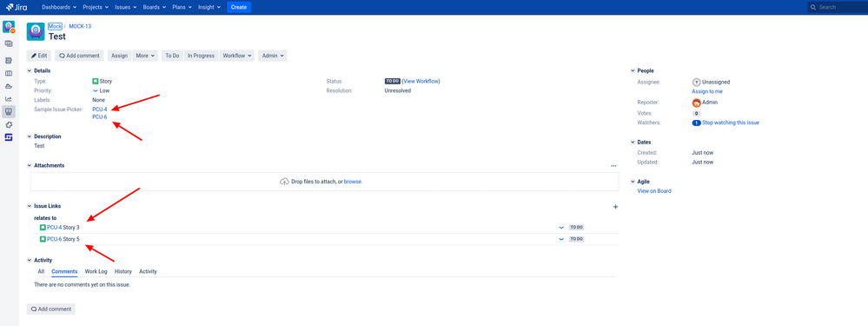The height and width of the screenshot is (326, 868).
Task: Open the Reports chart icon in sidebar
Action: click(9, 98)
